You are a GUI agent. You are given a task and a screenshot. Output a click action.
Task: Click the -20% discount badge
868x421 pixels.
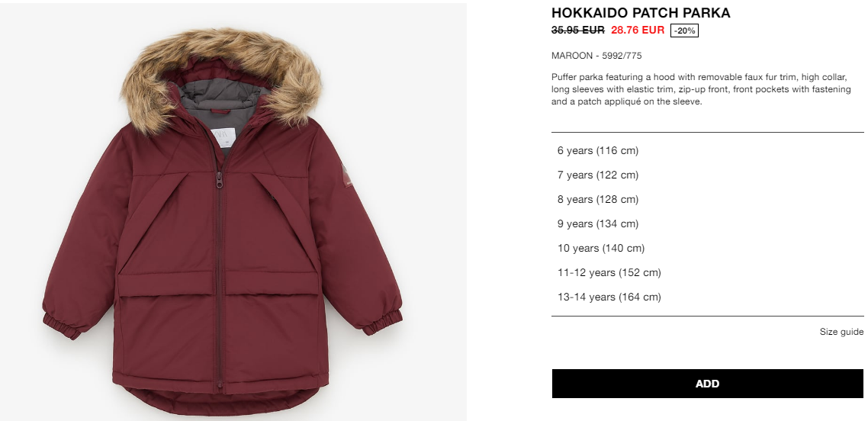684,31
